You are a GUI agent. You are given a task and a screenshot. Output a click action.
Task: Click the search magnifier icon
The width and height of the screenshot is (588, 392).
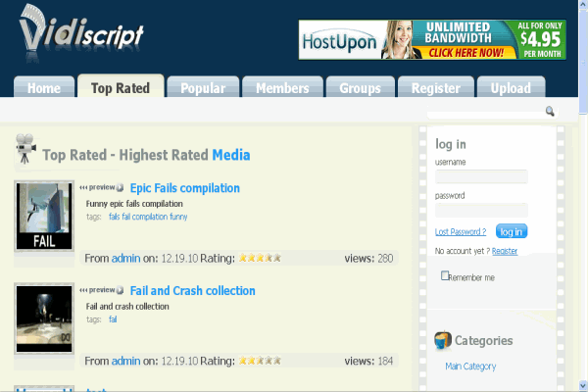tap(550, 112)
